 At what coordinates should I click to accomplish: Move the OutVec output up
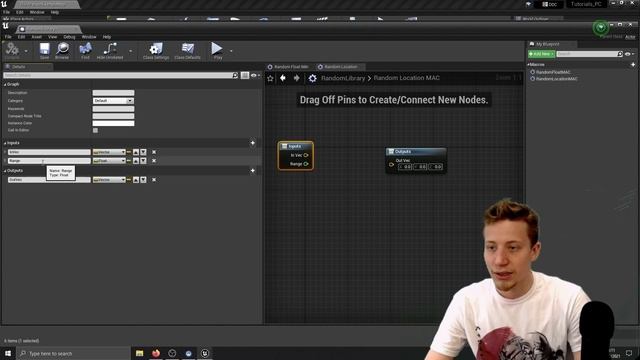pyautogui.click(x=136, y=180)
